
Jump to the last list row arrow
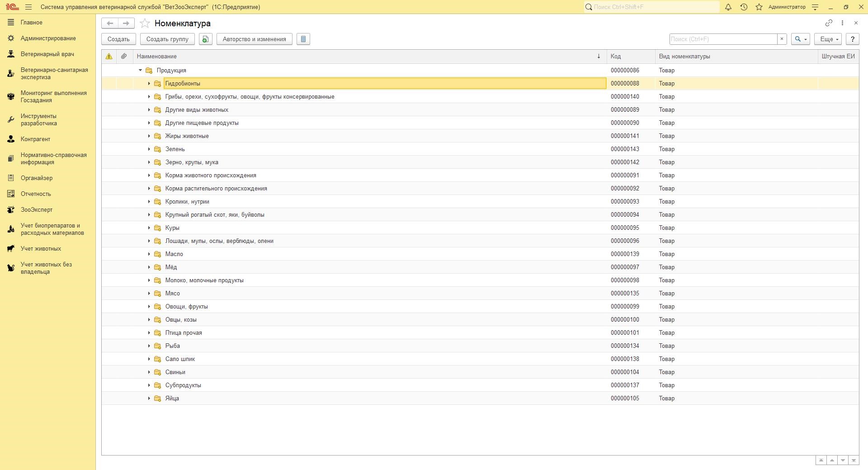[854, 461]
